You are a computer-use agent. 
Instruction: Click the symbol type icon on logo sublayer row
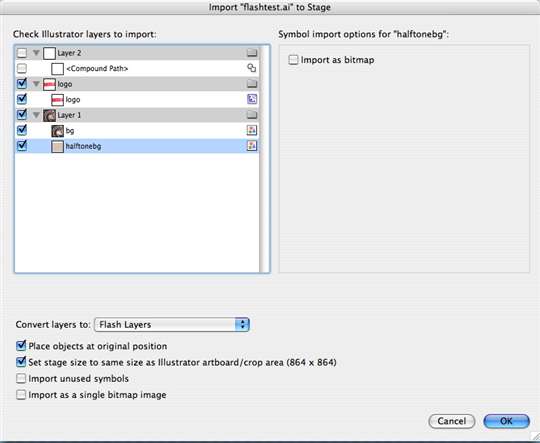point(252,99)
